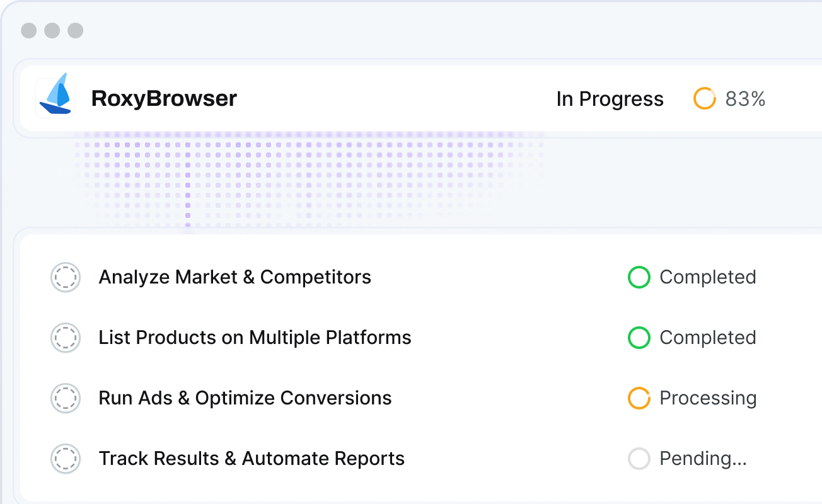Click orange Processing spinner for Run Ads
Screen dimensions: 822x504
tap(639, 398)
